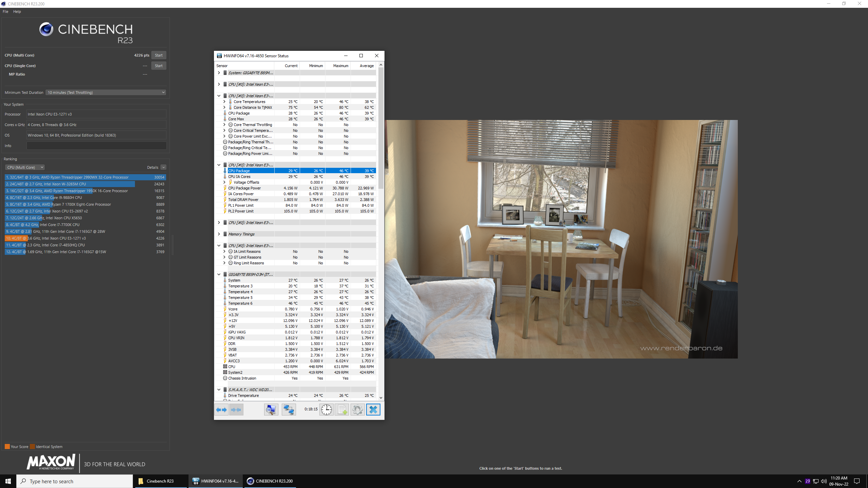The width and height of the screenshot is (868, 488).
Task: Click the Info input field
Action: (x=96, y=146)
